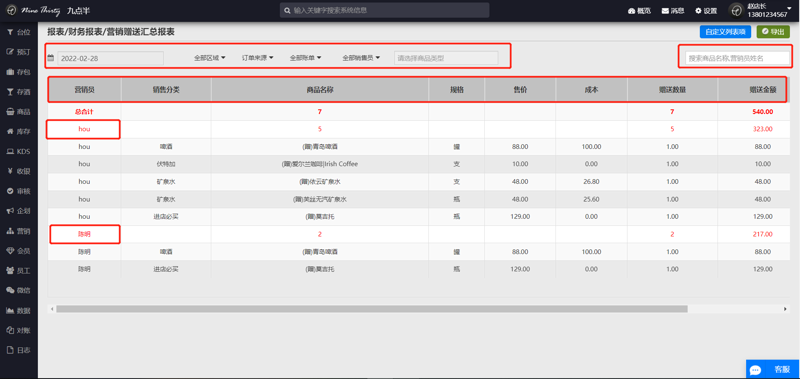Expand the 全部区域 area dropdown
This screenshot has width=800, height=379.
click(x=210, y=58)
